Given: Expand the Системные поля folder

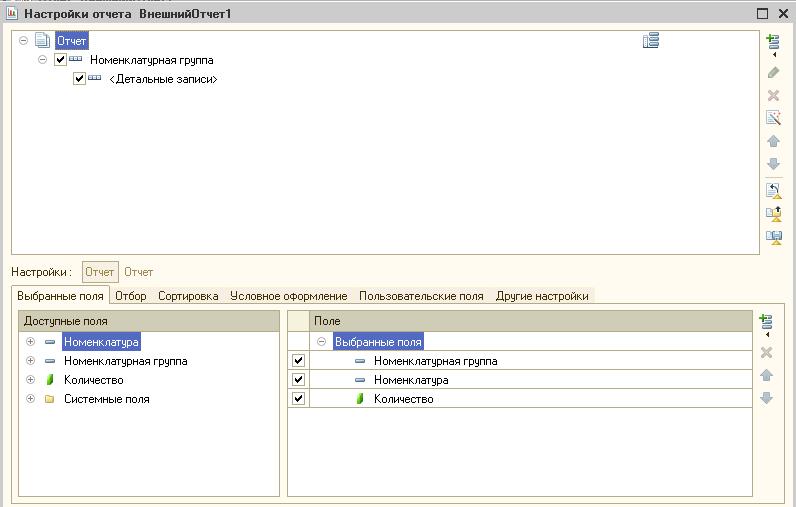Looking at the screenshot, I should 30,399.
